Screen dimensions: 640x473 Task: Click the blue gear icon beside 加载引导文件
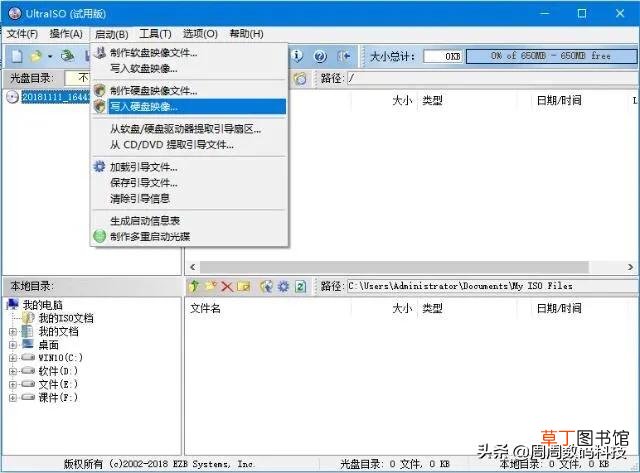[99, 167]
